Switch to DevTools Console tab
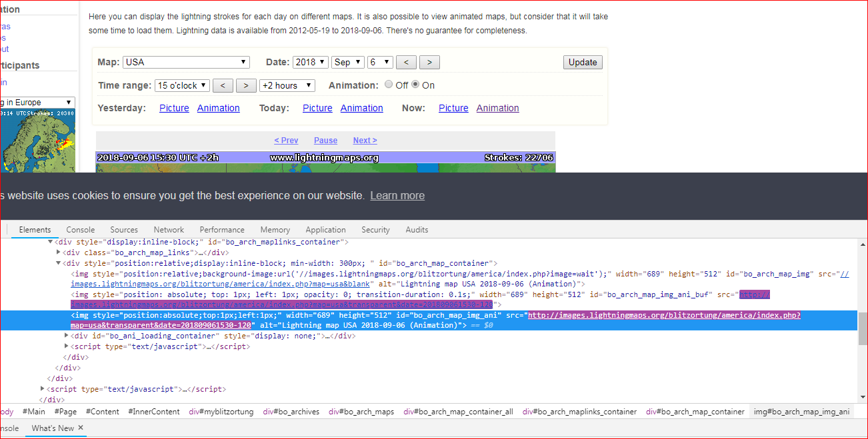Image resolution: width=868 pixels, height=439 pixels. pos(81,230)
